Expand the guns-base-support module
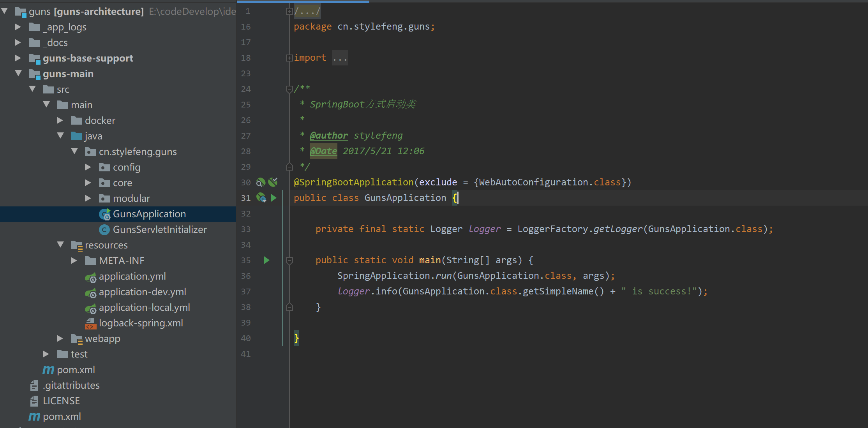The height and width of the screenshot is (428, 868). coord(18,58)
